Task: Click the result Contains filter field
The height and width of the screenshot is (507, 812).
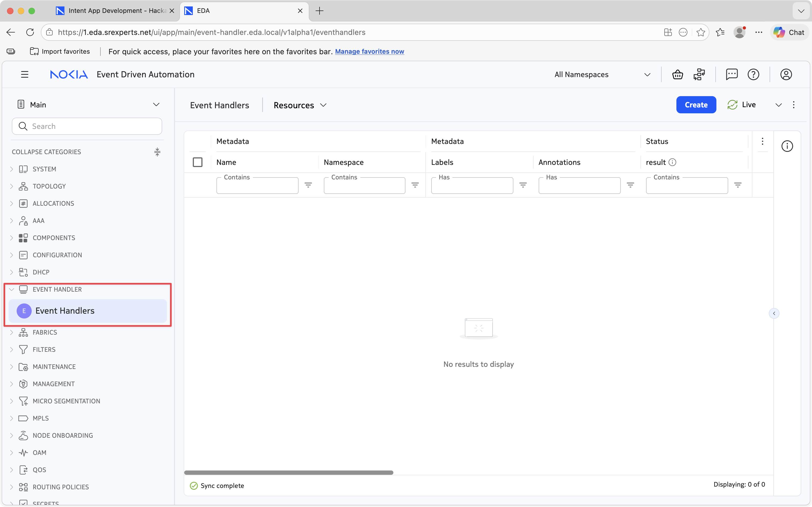Action: coord(687,186)
